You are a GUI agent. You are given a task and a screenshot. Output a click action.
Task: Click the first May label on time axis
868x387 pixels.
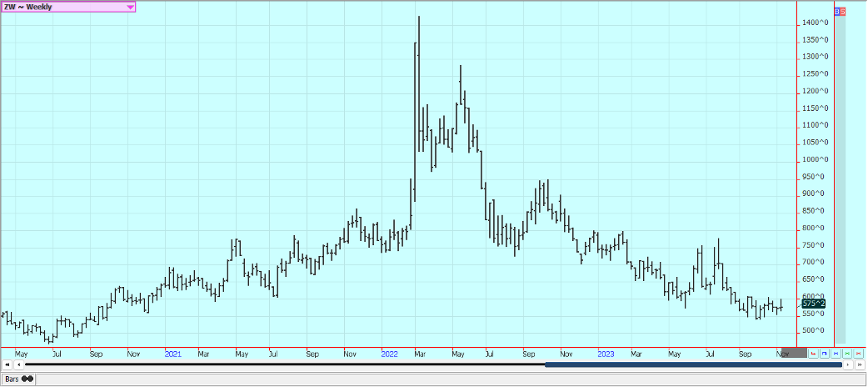point(21,354)
